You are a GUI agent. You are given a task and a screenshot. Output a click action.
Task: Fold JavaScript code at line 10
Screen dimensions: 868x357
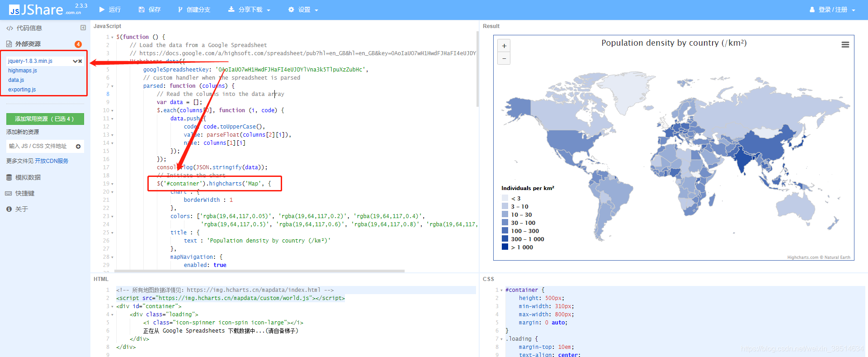pyautogui.click(x=112, y=110)
